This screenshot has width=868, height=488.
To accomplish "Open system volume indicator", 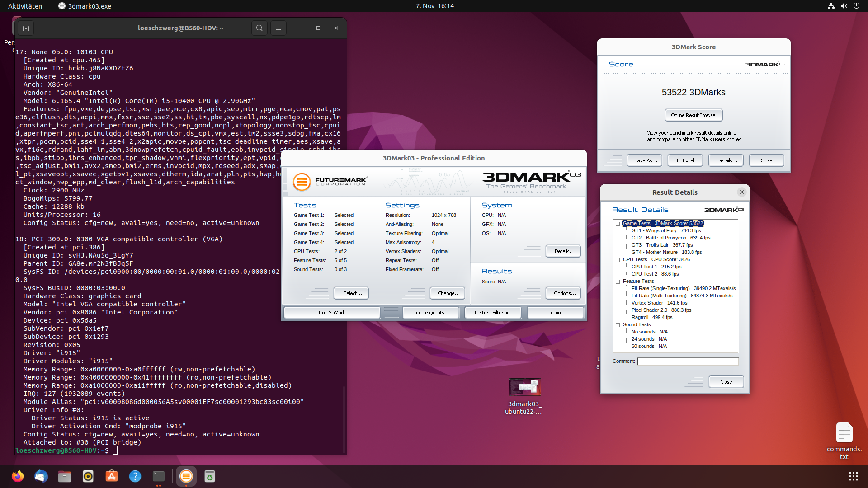I will tap(844, 6).
